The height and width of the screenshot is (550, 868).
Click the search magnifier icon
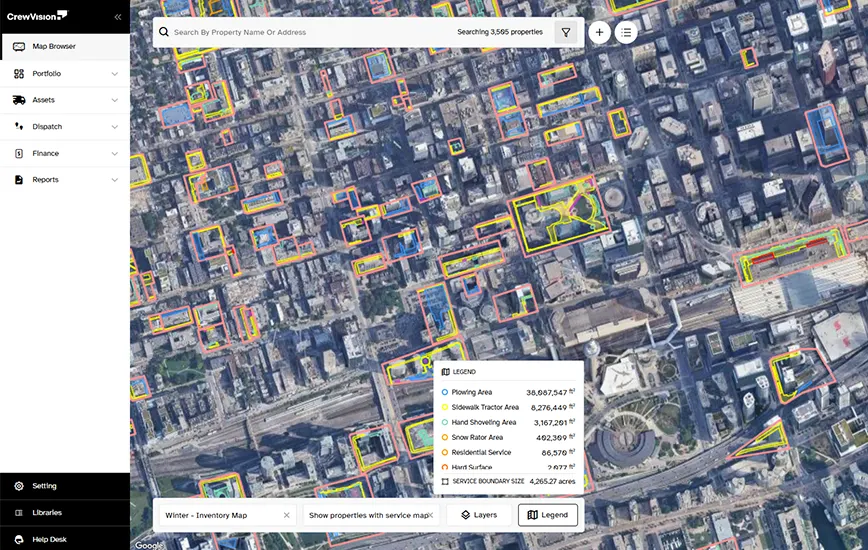164,32
